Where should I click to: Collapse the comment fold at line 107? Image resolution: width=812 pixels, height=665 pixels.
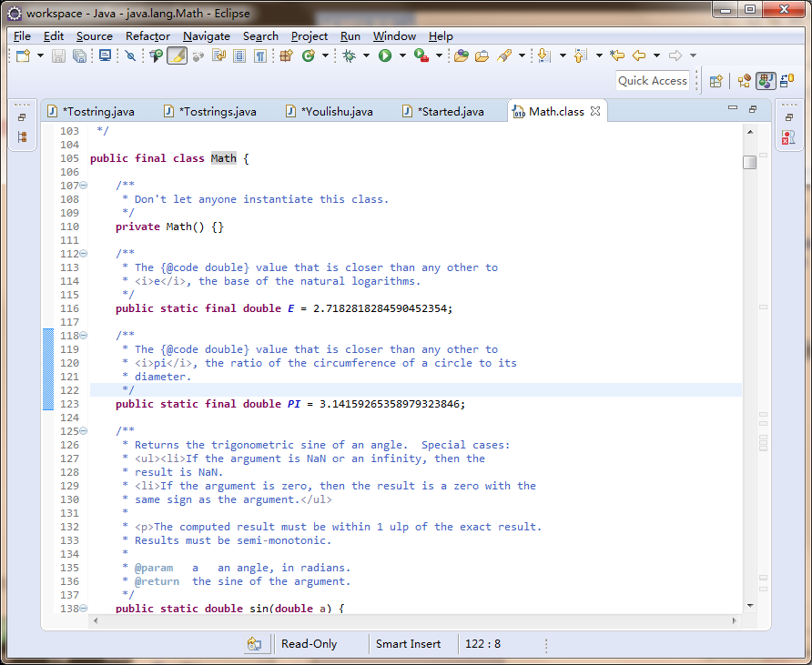[x=84, y=186]
